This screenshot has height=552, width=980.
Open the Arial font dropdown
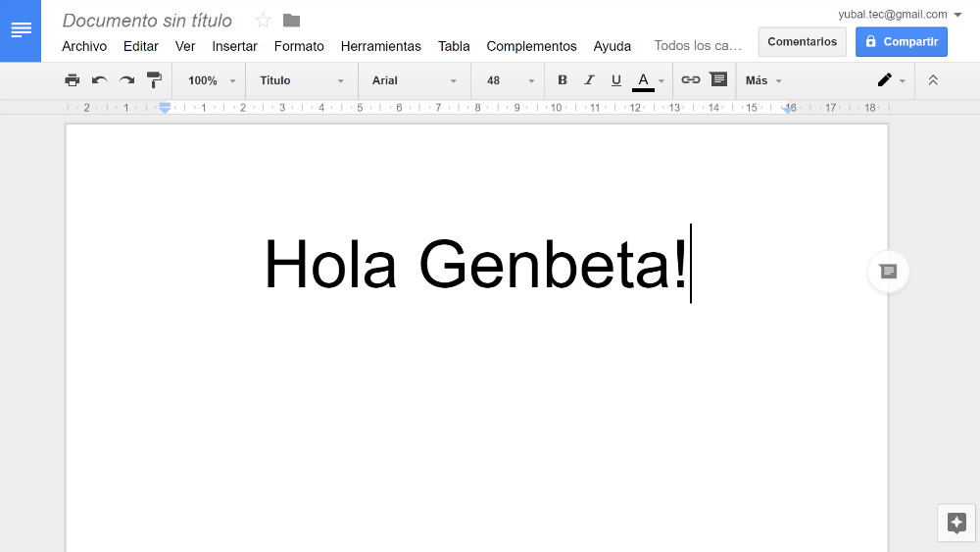(x=414, y=80)
